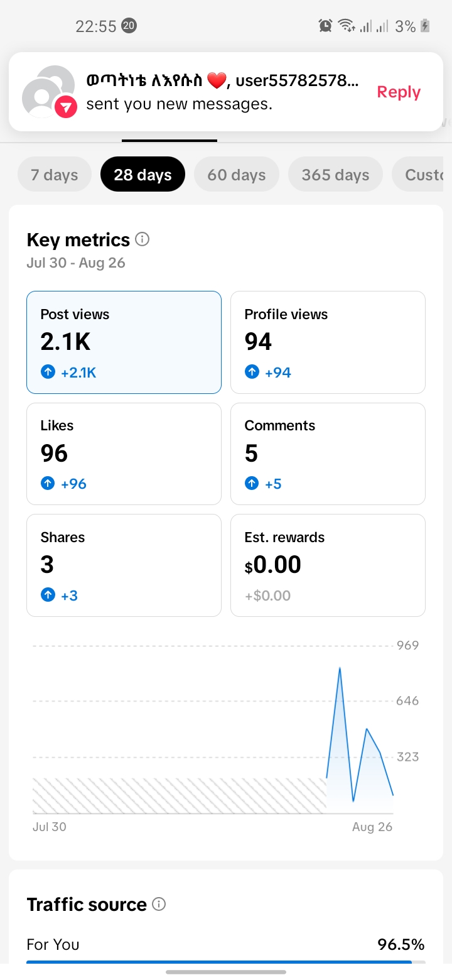Tap the Traffic source info icon
The height and width of the screenshot is (980, 452).
[159, 904]
